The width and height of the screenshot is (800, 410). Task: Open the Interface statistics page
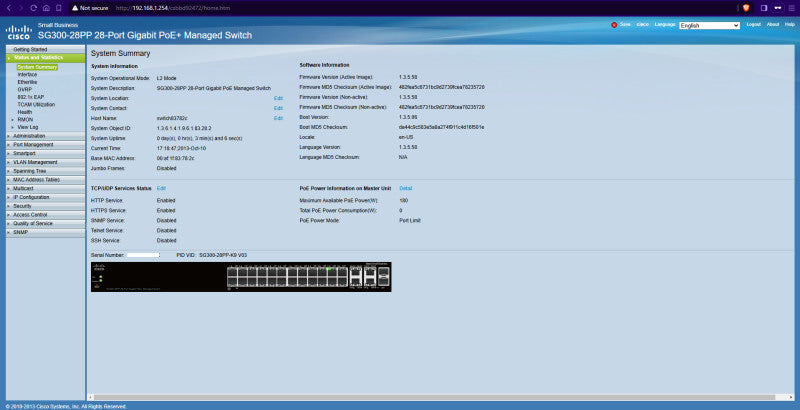tap(27, 74)
